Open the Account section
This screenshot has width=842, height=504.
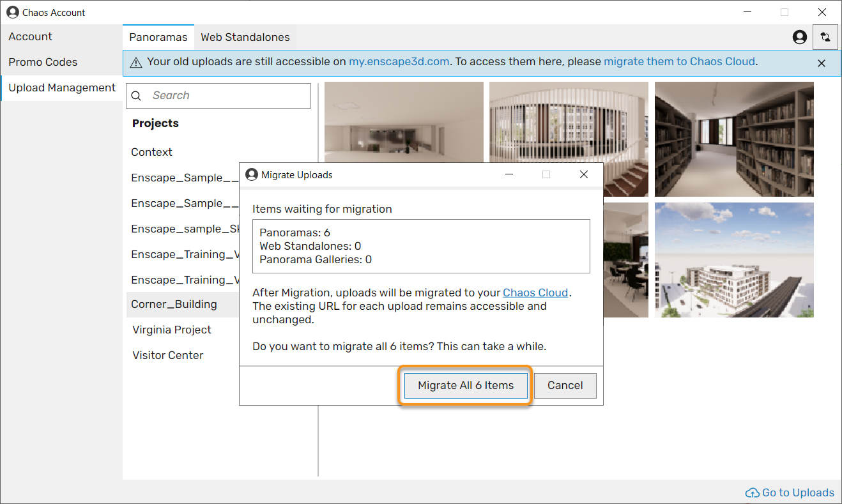[61, 37]
